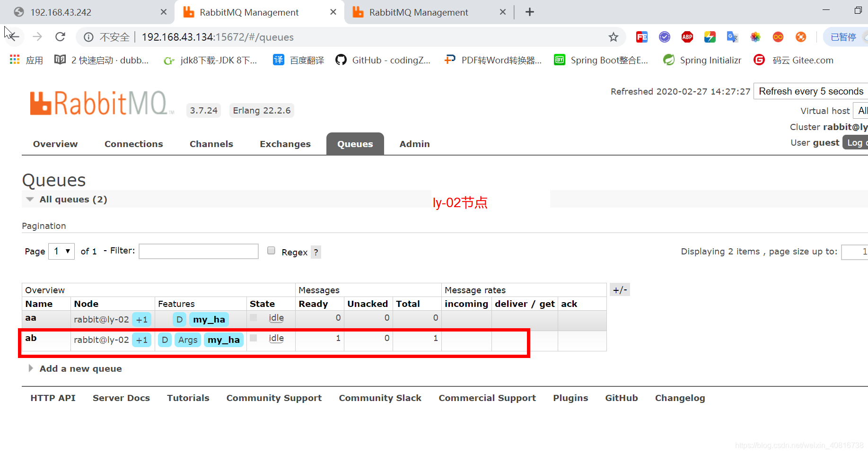Image resolution: width=868 pixels, height=454 pixels.
Task: Open the Plugins footer link
Action: pos(570,398)
